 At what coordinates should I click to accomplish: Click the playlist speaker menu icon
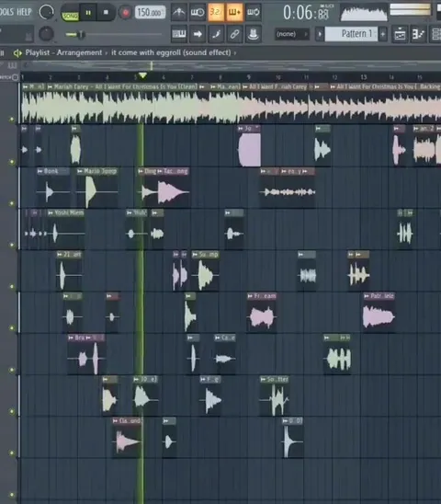(x=17, y=53)
